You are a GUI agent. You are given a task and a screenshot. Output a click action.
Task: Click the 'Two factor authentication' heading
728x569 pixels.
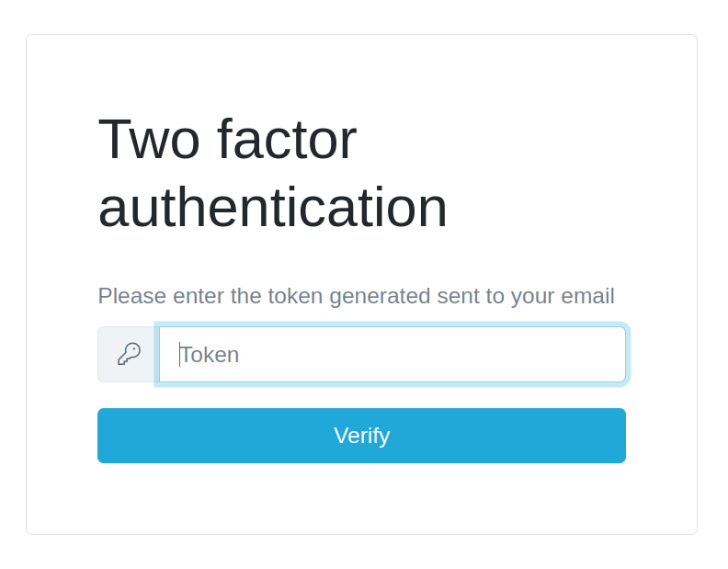coord(272,173)
